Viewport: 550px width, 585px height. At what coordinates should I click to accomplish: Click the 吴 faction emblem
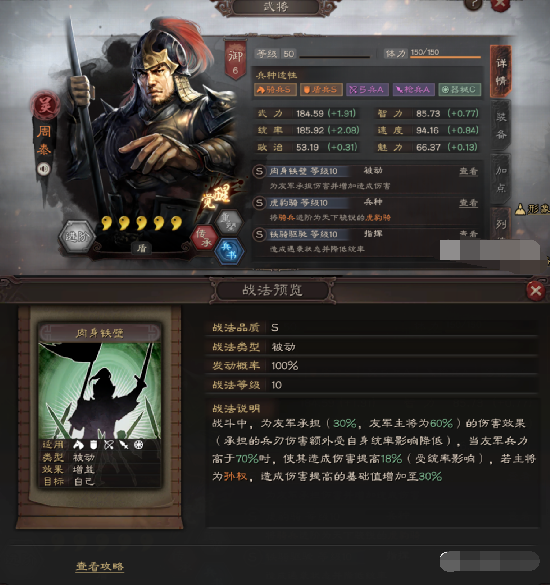[x=45, y=105]
